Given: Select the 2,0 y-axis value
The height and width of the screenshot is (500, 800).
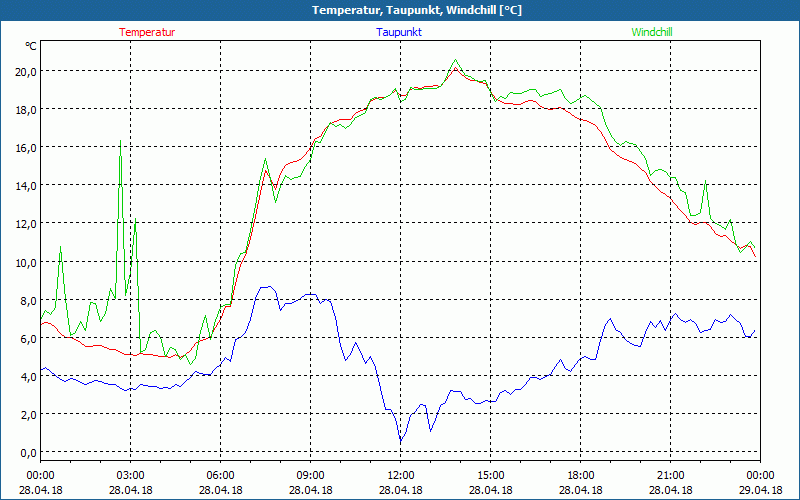Looking at the screenshot, I should [28, 415].
